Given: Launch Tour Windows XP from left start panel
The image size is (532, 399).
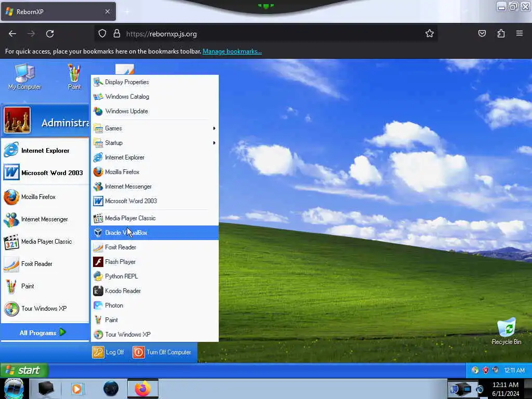Looking at the screenshot, I should point(45,309).
